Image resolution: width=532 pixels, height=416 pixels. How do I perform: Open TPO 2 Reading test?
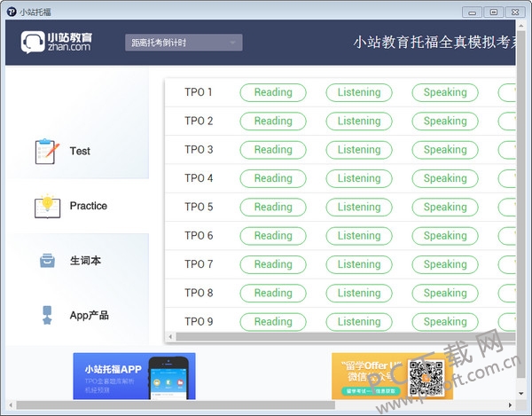point(273,122)
